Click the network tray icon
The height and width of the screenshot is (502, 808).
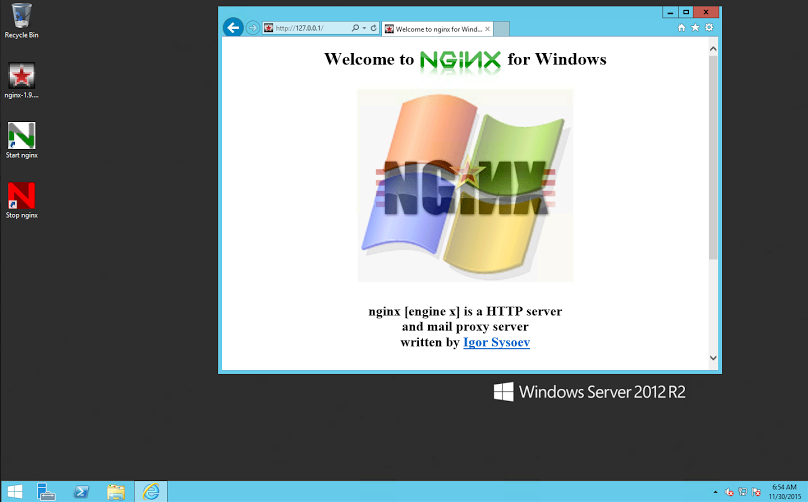pos(743,492)
